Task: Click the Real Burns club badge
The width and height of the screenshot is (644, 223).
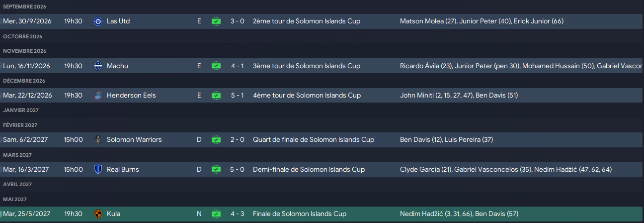Action: tap(98, 169)
